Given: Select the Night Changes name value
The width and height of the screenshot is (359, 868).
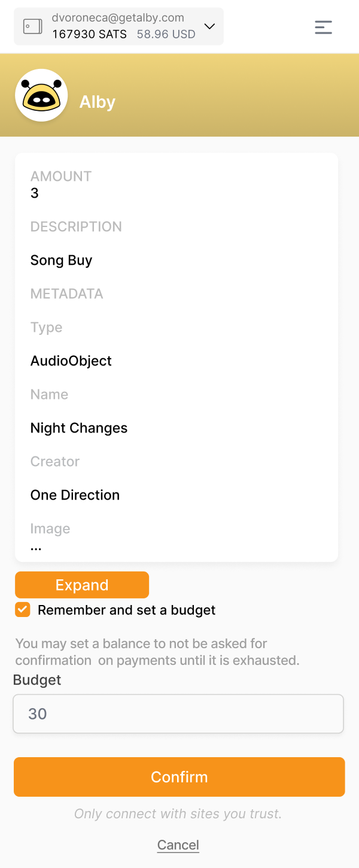Looking at the screenshot, I should [79, 428].
